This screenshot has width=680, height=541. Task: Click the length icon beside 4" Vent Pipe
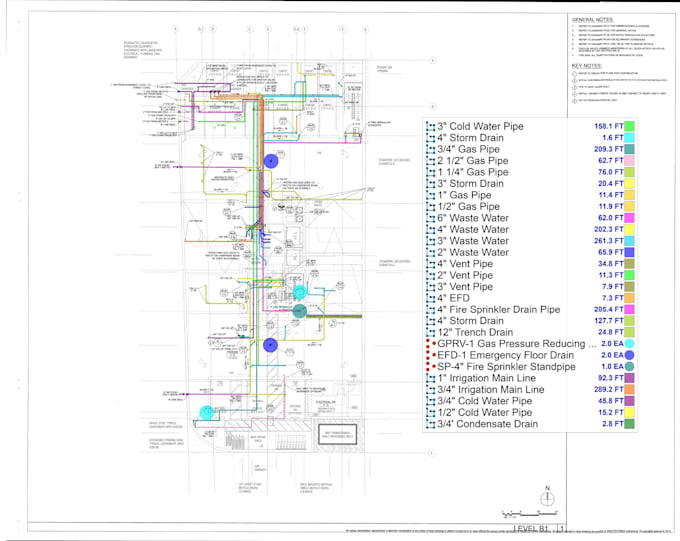click(x=431, y=264)
